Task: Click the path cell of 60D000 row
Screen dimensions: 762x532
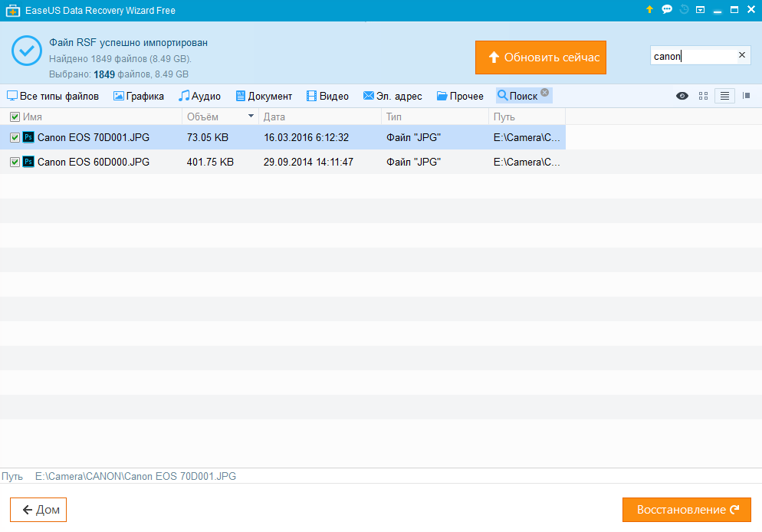Action: point(527,162)
